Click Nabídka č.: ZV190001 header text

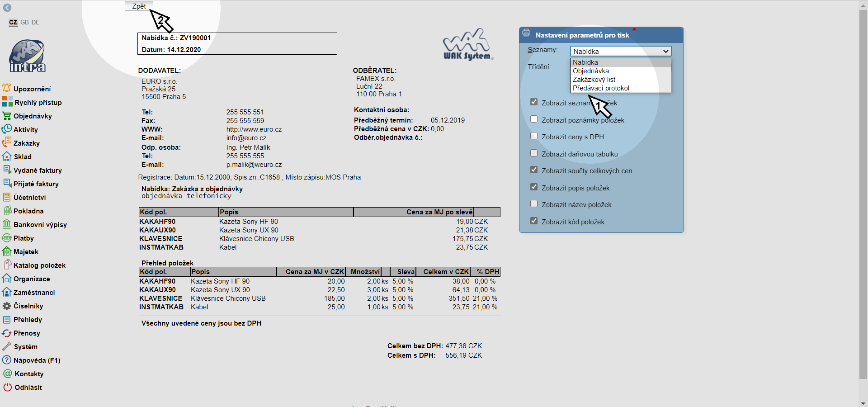[x=176, y=38]
